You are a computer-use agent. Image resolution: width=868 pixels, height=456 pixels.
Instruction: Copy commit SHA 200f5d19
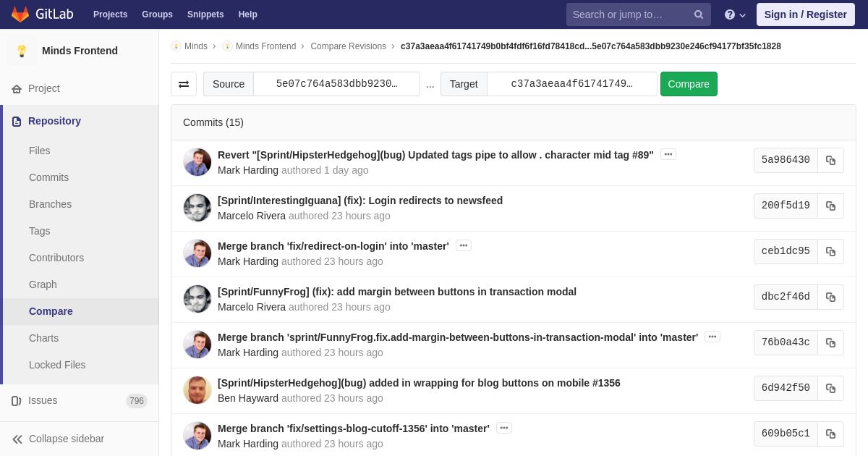coord(830,206)
